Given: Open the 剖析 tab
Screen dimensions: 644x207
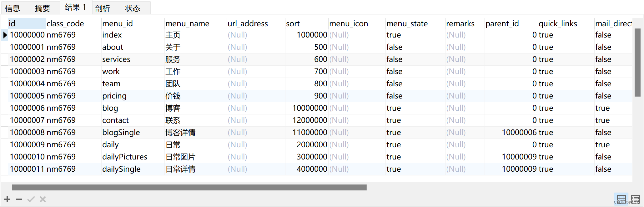Looking at the screenshot, I should (103, 8).
